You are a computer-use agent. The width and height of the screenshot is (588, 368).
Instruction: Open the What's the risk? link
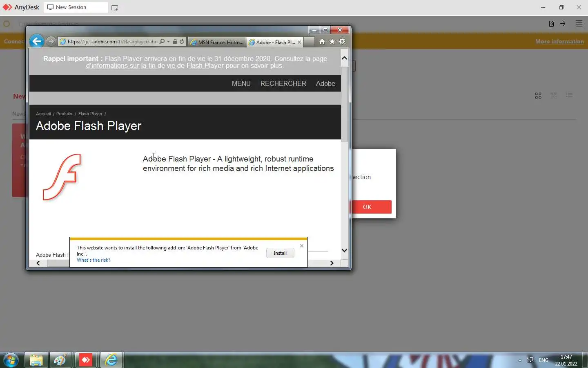[94, 260]
